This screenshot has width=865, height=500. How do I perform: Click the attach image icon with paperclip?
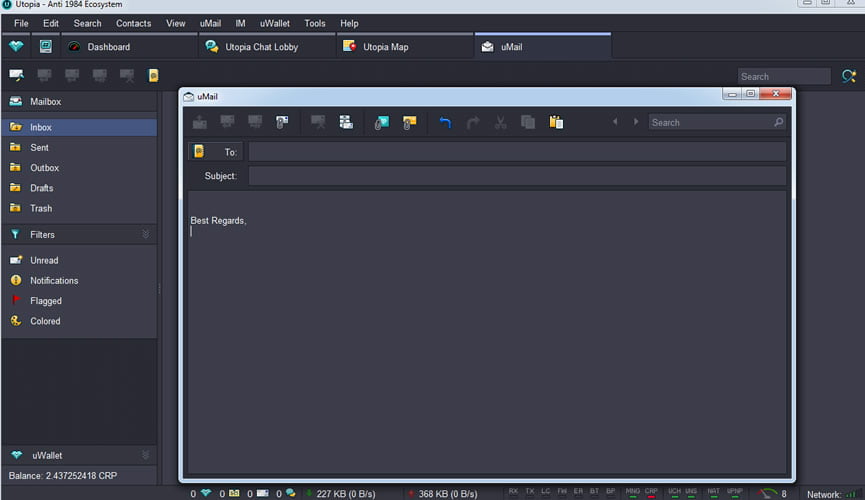[381, 122]
